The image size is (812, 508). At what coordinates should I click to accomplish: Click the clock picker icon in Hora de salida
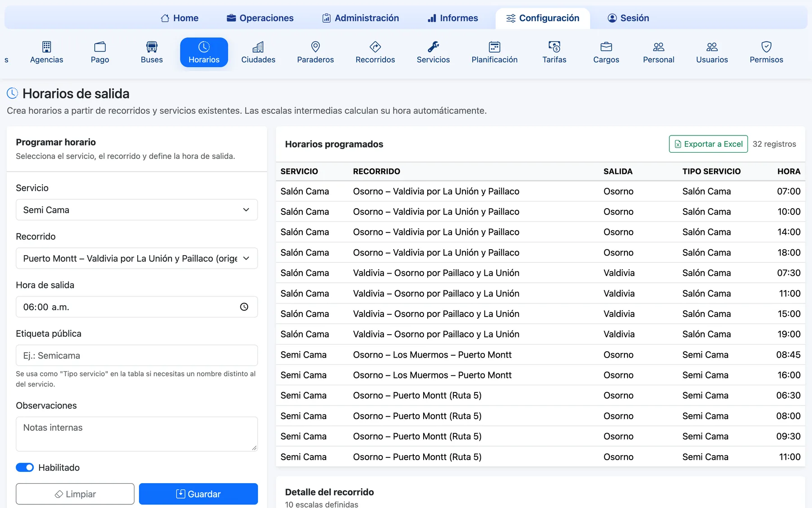tap(244, 307)
